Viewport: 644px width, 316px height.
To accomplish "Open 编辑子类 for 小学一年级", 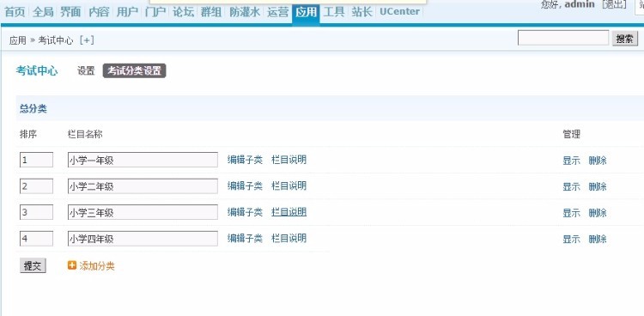I will [x=245, y=160].
